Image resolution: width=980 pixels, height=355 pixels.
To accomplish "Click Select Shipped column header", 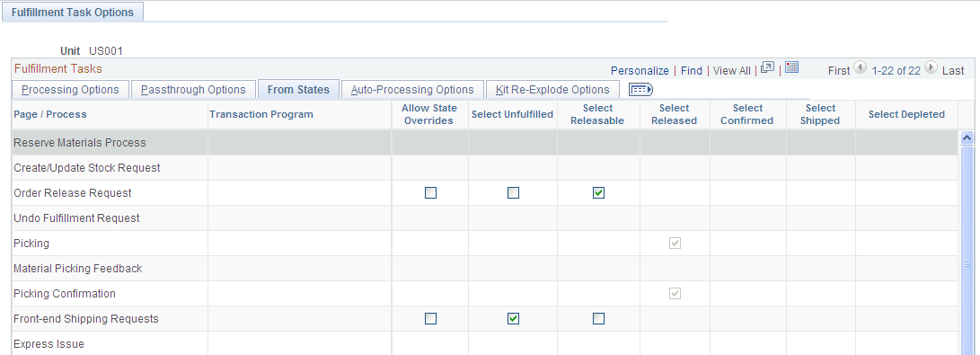I will coord(820,114).
